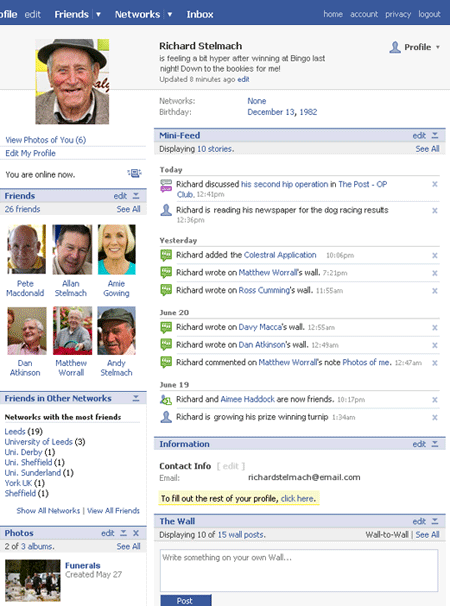Image resolution: width=450 pixels, height=606 pixels.
Task: Open the Leeds network link
Action: [15, 431]
